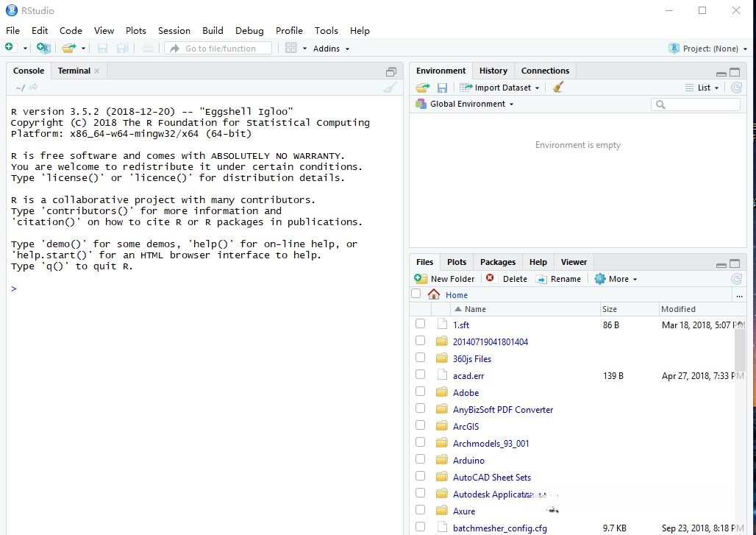This screenshot has width=756, height=535.
Task: Click the Save document icon in main toolbar
Action: [x=102, y=48]
